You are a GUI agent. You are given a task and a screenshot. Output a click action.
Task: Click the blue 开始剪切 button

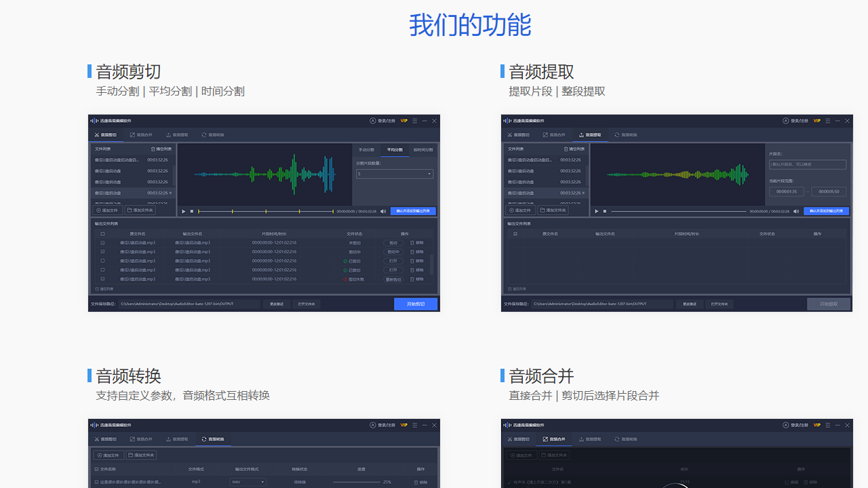click(415, 304)
